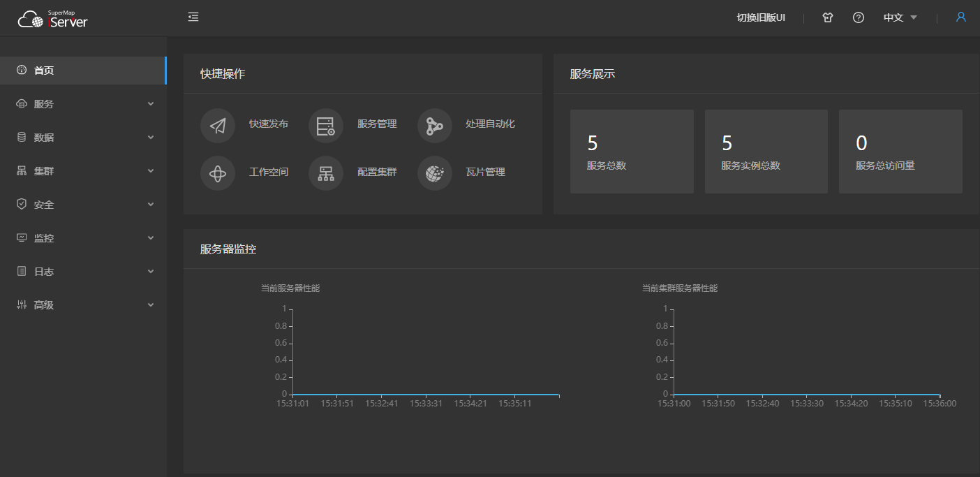Open the 工作空间 workspace tool

(x=218, y=173)
